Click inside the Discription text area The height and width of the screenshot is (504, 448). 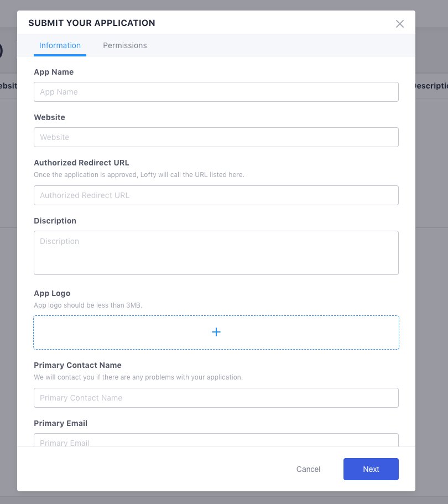pyautogui.click(x=216, y=253)
